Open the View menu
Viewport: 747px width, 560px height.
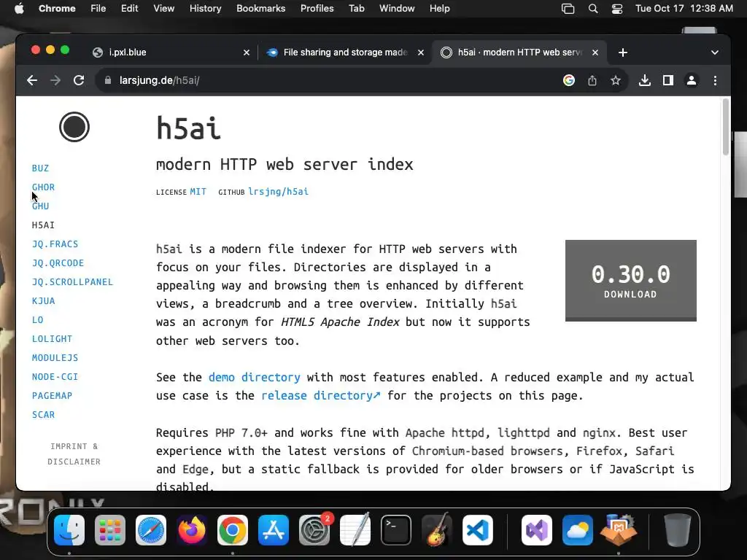coord(163,8)
